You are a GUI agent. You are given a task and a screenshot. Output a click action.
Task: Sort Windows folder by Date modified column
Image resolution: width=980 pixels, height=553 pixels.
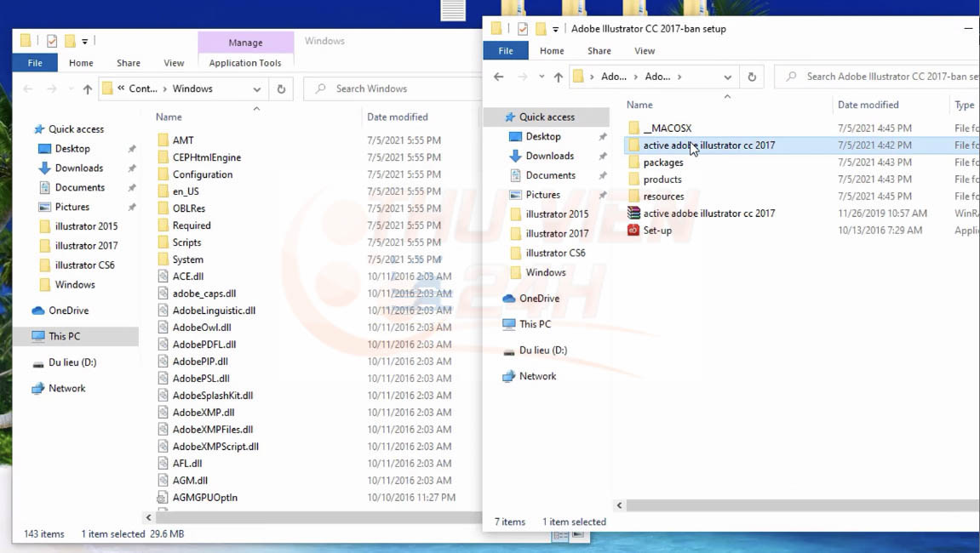398,117
